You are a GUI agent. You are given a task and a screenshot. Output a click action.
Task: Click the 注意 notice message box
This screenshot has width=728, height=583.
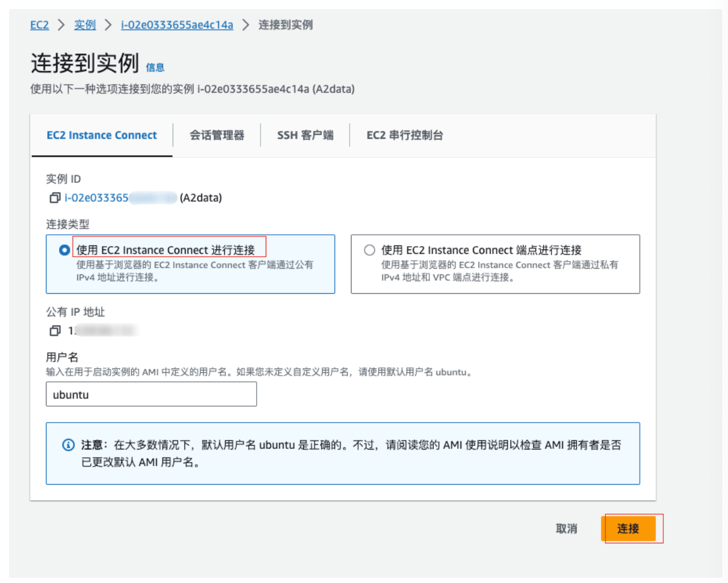(342, 453)
